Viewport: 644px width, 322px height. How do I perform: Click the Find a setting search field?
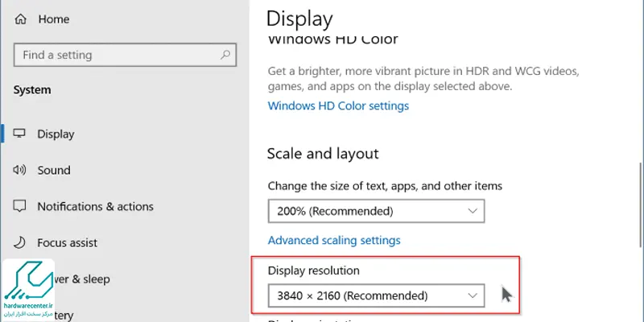tap(125, 55)
